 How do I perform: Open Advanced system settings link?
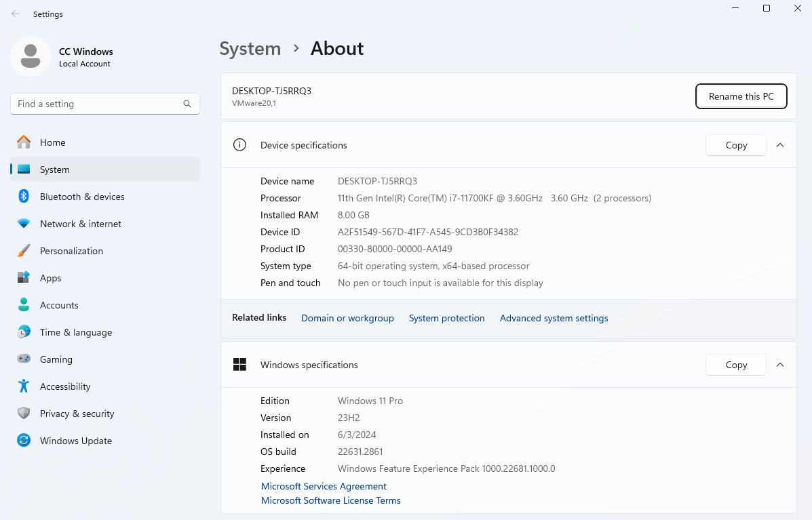[554, 318]
